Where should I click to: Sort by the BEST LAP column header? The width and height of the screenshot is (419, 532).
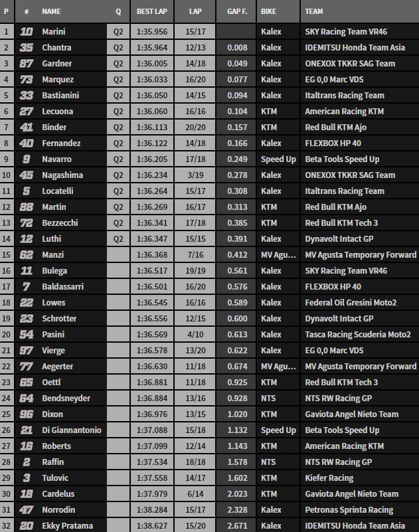click(152, 12)
